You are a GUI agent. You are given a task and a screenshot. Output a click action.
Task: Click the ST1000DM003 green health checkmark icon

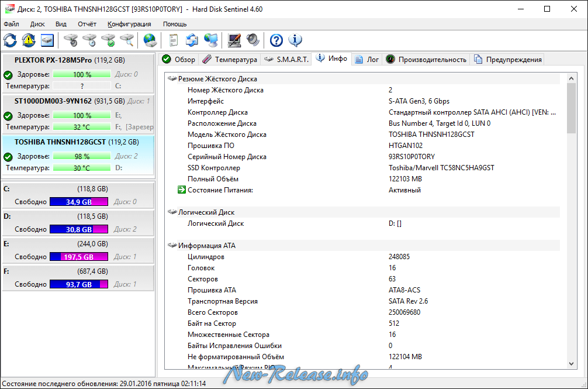8,116
